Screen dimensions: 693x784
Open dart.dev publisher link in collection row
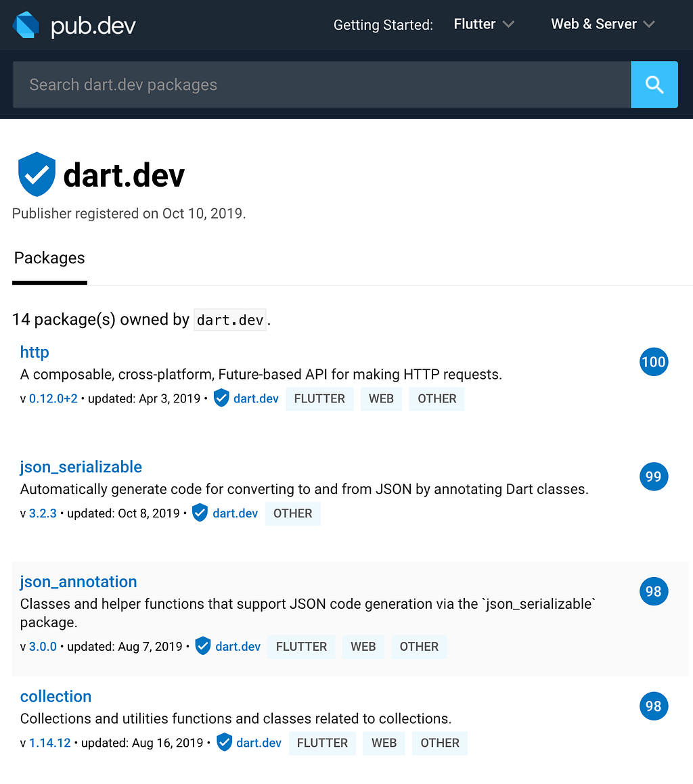[259, 743]
